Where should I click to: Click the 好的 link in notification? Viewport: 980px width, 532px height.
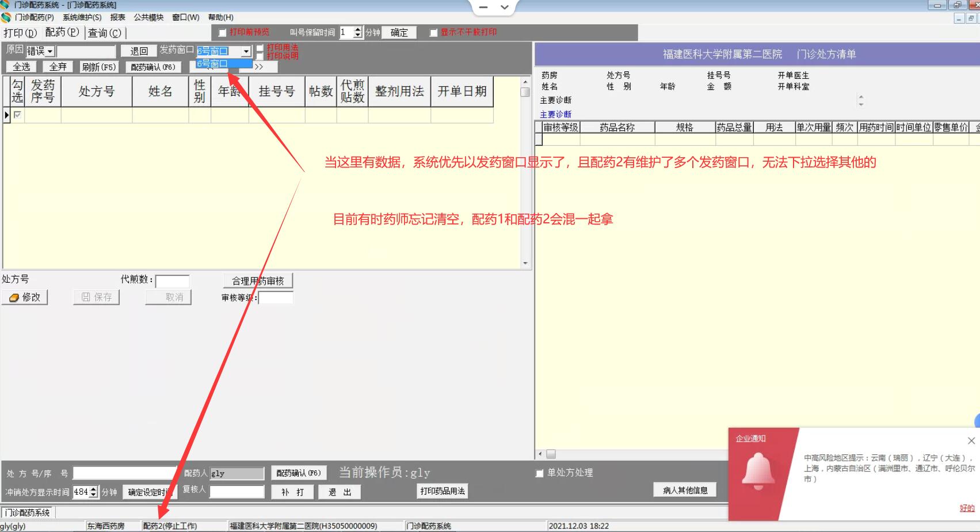pos(967,508)
